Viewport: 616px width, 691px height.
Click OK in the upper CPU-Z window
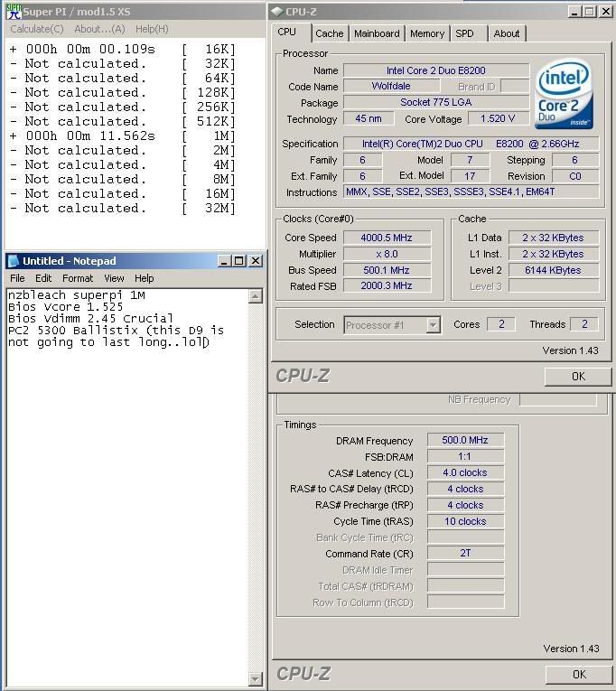click(x=578, y=377)
